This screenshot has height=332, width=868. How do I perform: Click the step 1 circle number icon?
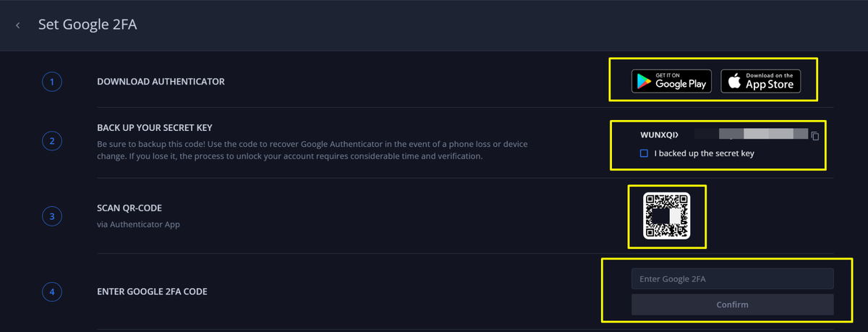[x=51, y=82]
